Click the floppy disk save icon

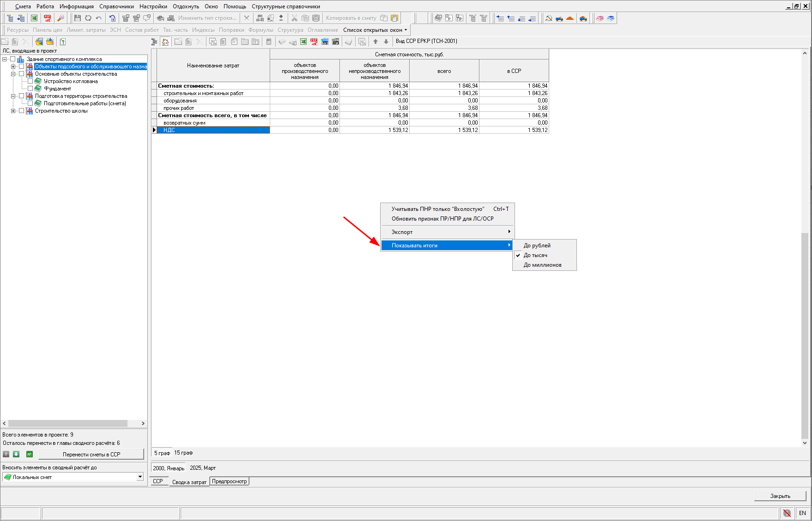[x=77, y=18]
